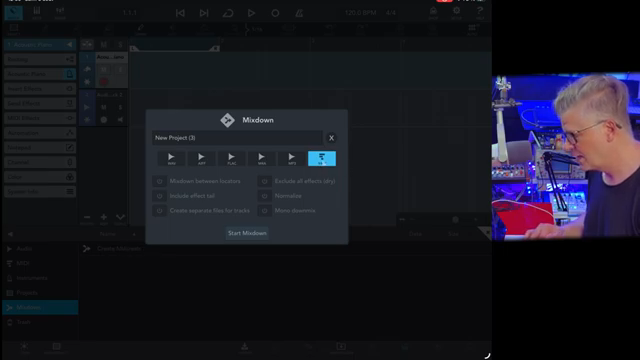Toggle Mono downmix option

click(264, 211)
